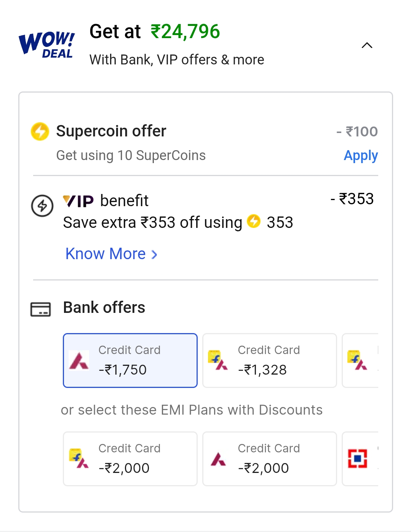Click the VIP benefit lightning circle icon
The image size is (411, 532).
click(42, 206)
